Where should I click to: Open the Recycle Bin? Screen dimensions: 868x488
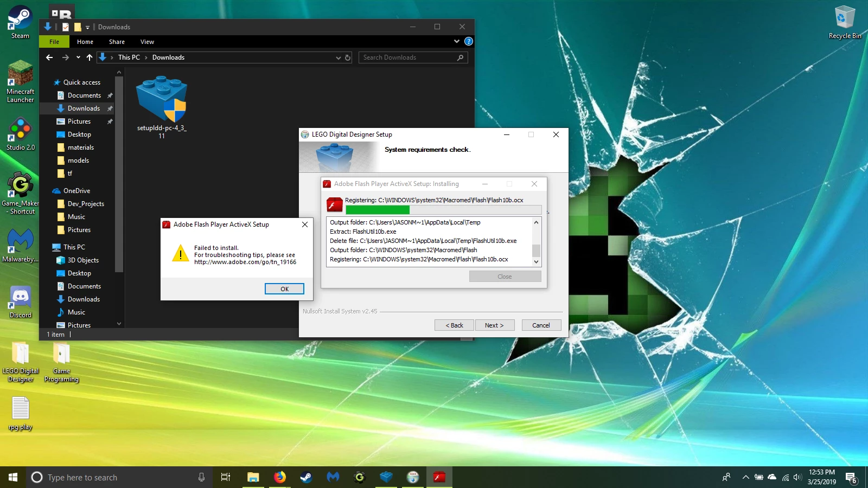[845, 22]
